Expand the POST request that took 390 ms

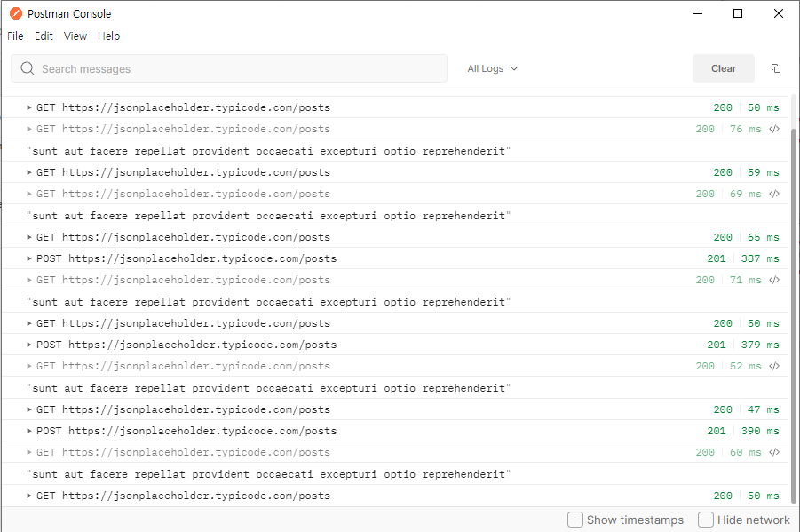29,432
